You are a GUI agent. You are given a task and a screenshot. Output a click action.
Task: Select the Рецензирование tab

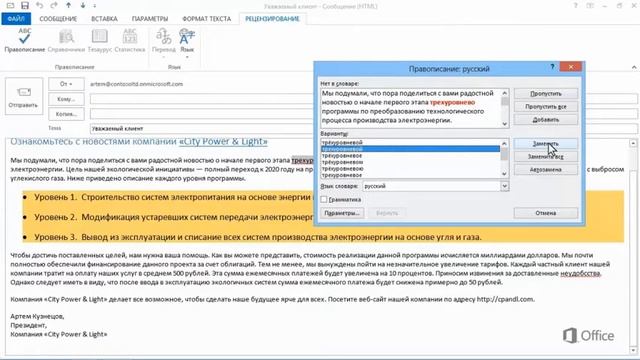(x=272, y=19)
